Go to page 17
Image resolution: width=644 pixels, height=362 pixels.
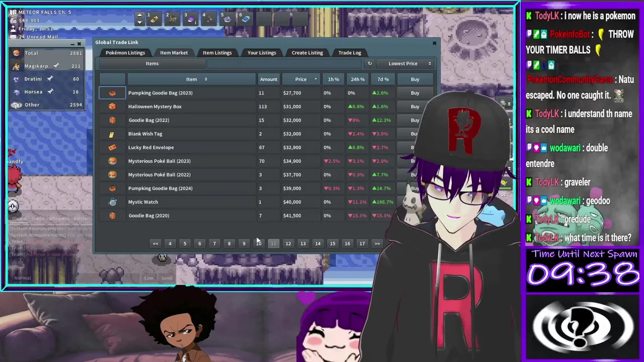pyautogui.click(x=362, y=243)
